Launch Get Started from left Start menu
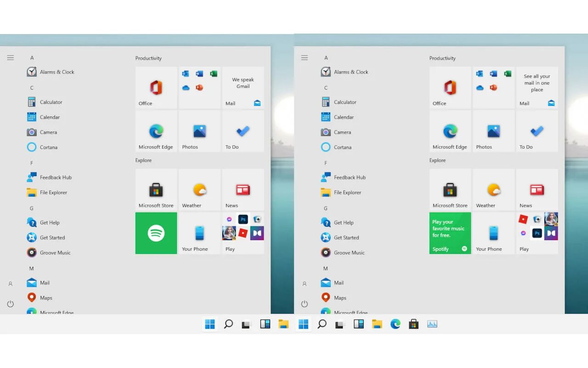The image size is (588, 368). click(46, 237)
